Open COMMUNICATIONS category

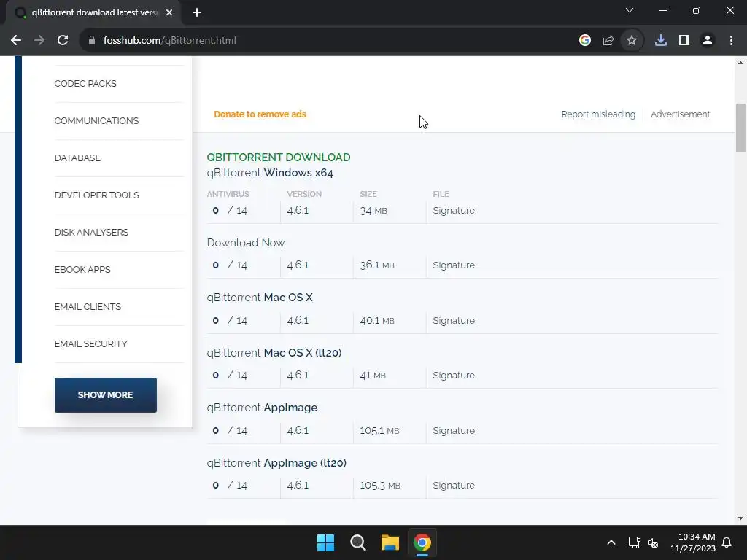(96, 121)
